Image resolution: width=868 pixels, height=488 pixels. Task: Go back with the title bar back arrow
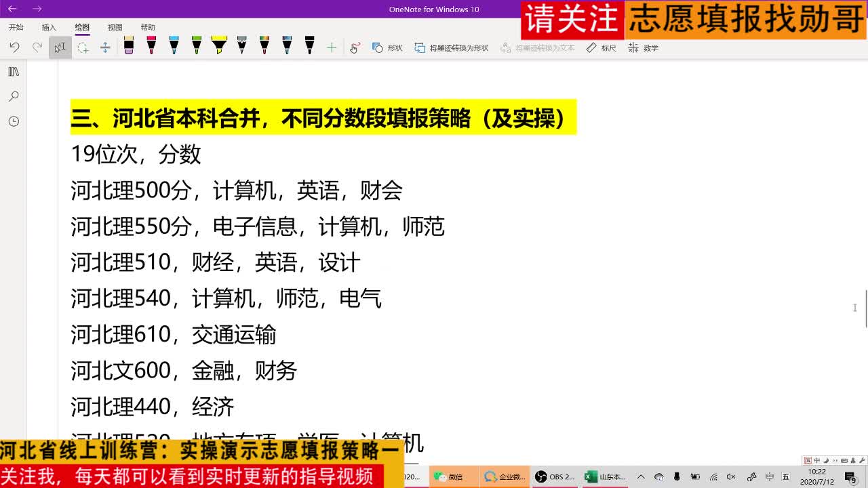(x=12, y=9)
